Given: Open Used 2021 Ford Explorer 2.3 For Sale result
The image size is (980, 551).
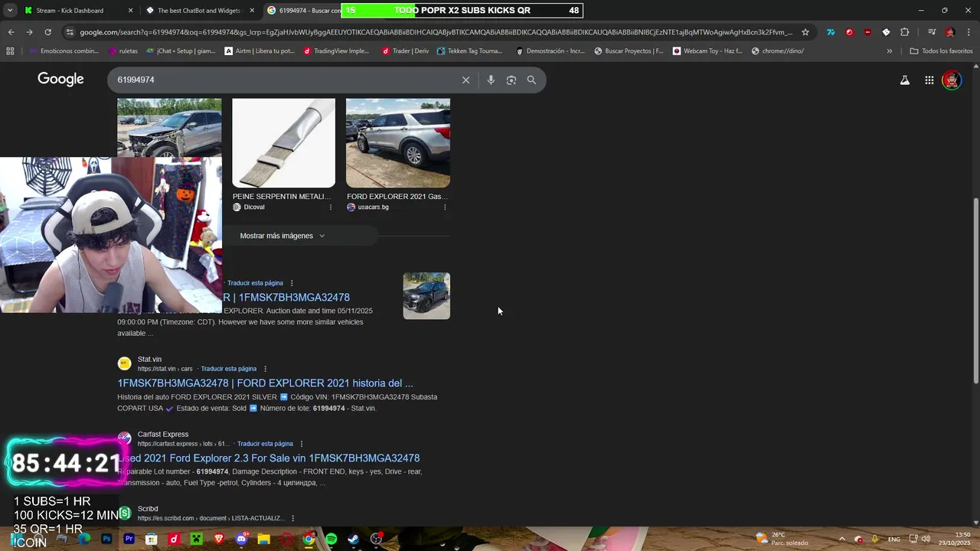Looking at the screenshot, I should [x=269, y=458].
